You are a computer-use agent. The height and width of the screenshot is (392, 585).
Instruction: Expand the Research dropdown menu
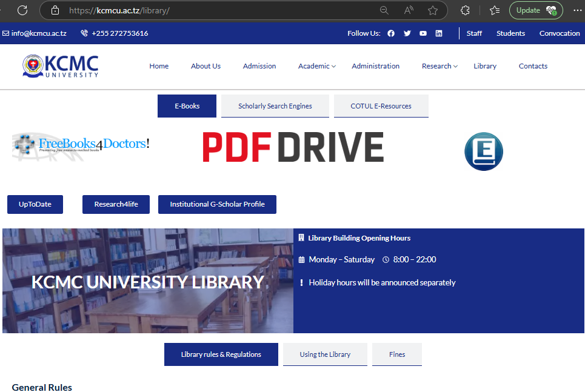tap(440, 66)
